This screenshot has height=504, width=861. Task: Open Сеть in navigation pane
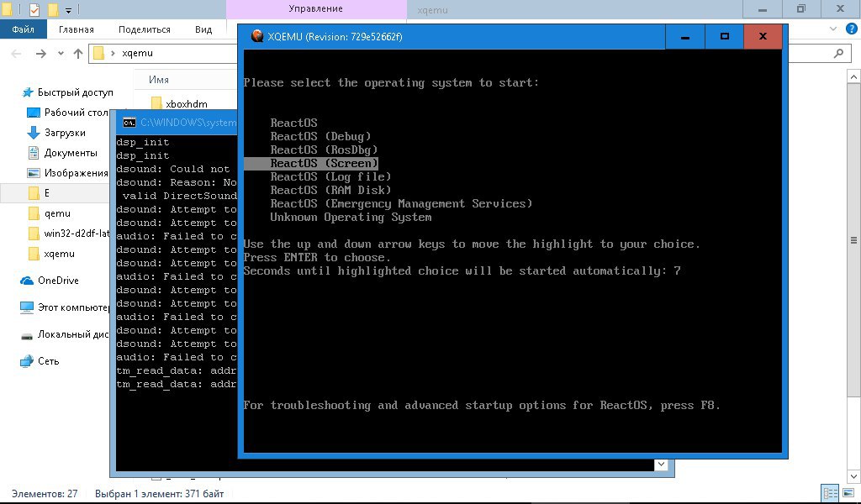tap(40, 361)
